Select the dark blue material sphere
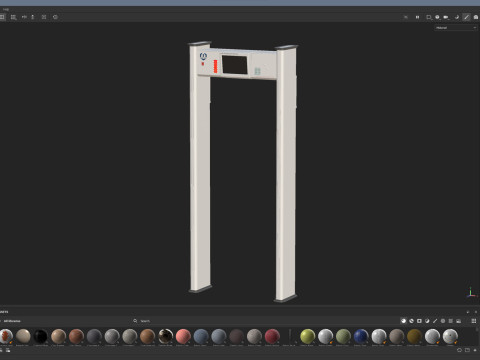The width and height of the screenshot is (480, 360). tap(361, 336)
